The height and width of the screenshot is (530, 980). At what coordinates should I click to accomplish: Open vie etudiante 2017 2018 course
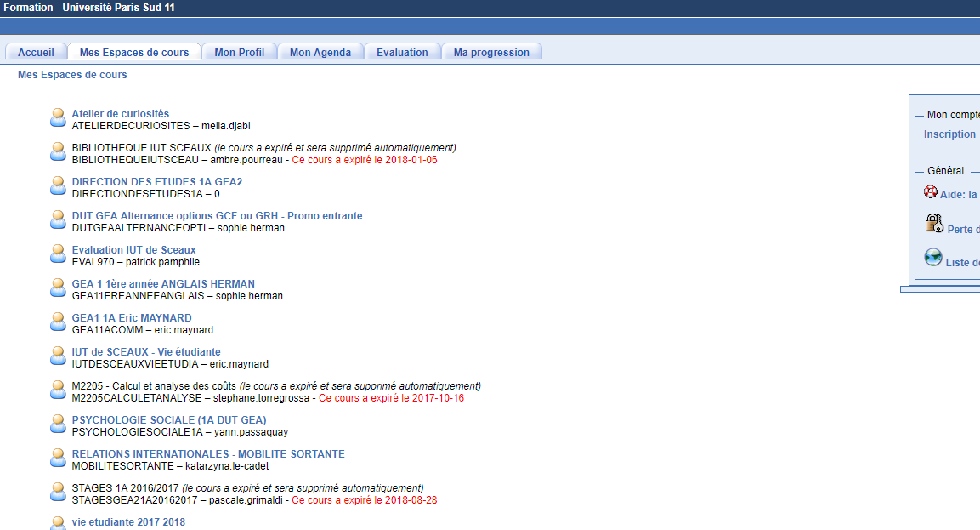(128, 522)
